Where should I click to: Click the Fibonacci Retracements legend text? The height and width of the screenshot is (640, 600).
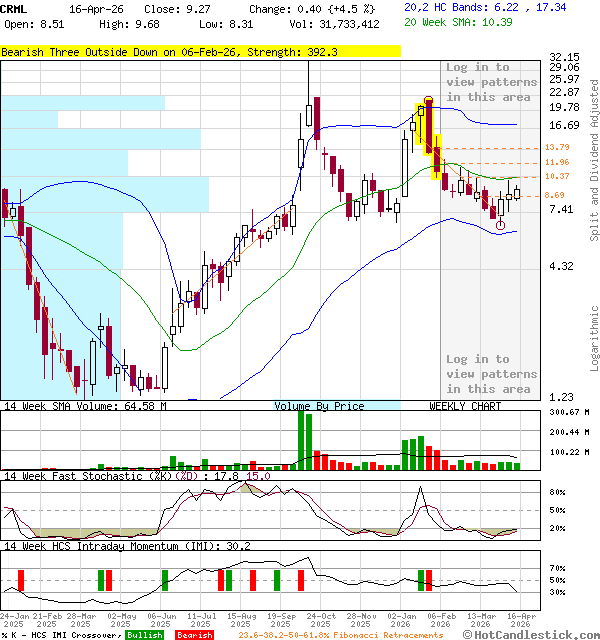point(340,635)
